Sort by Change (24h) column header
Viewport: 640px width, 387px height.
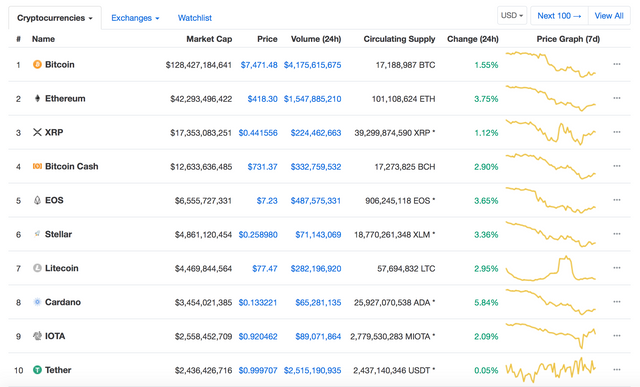pos(473,39)
